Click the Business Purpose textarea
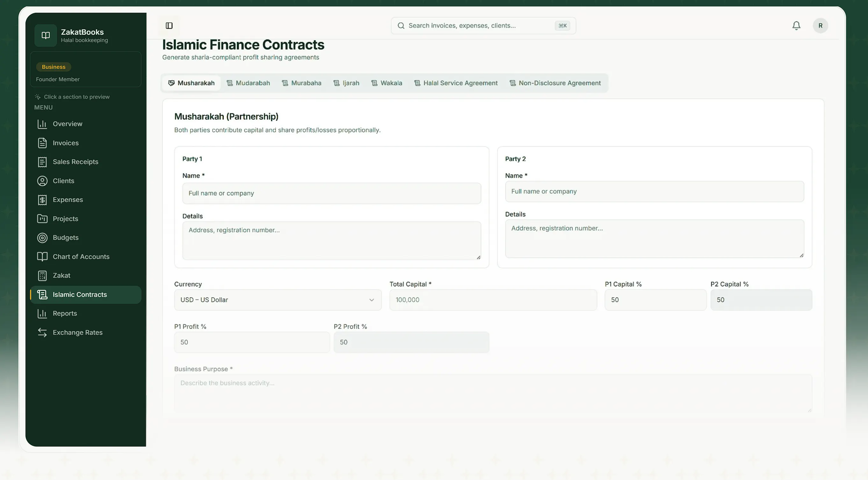Image resolution: width=868 pixels, height=480 pixels. [x=493, y=393]
